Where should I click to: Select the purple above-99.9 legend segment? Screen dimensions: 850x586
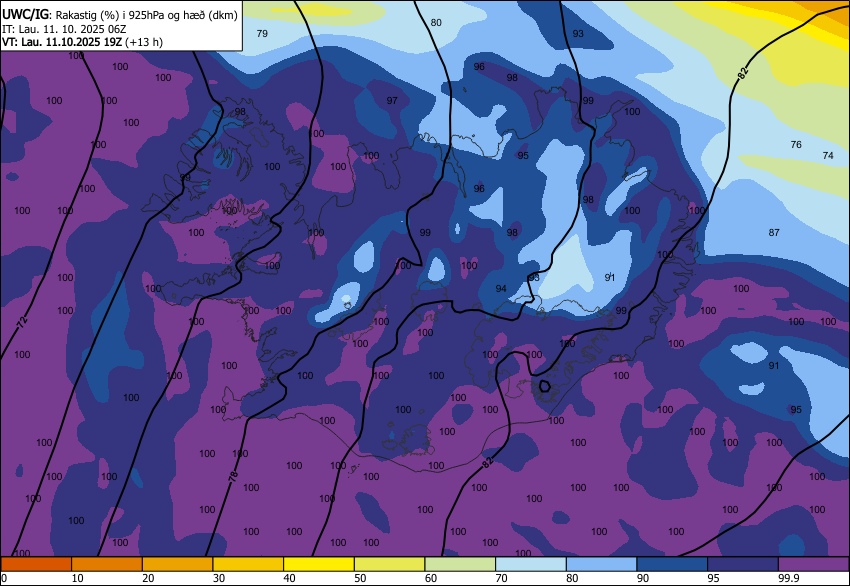[x=814, y=564]
